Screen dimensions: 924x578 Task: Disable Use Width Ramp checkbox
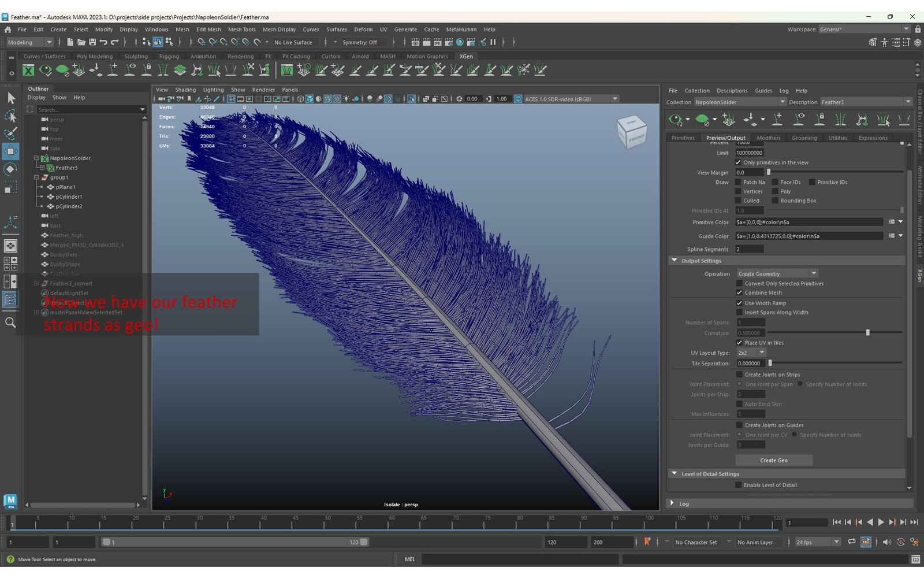(739, 303)
